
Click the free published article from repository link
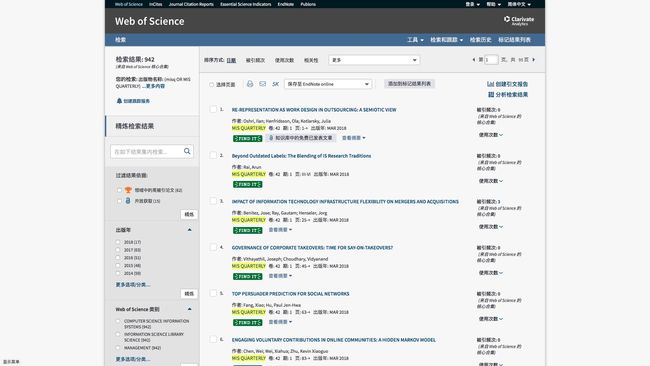(301, 138)
